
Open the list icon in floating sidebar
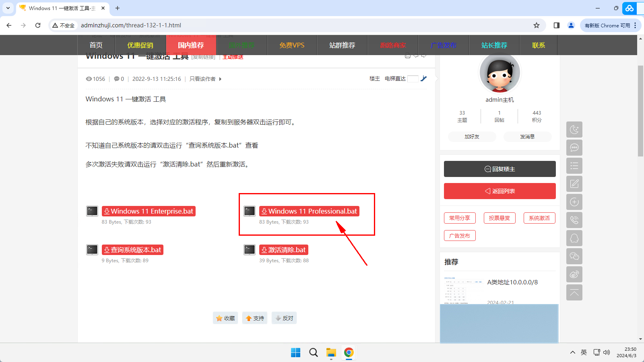click(x=574, y=166)
